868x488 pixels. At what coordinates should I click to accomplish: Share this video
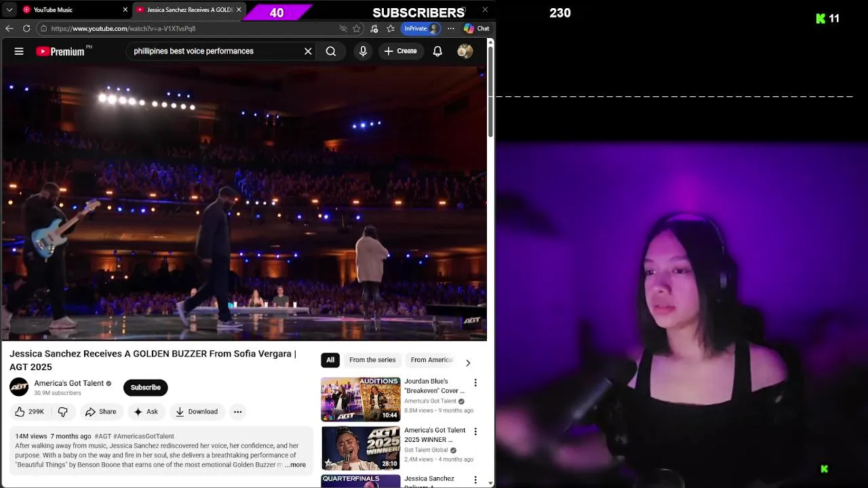pyautogui.click(x=100, y=411)
